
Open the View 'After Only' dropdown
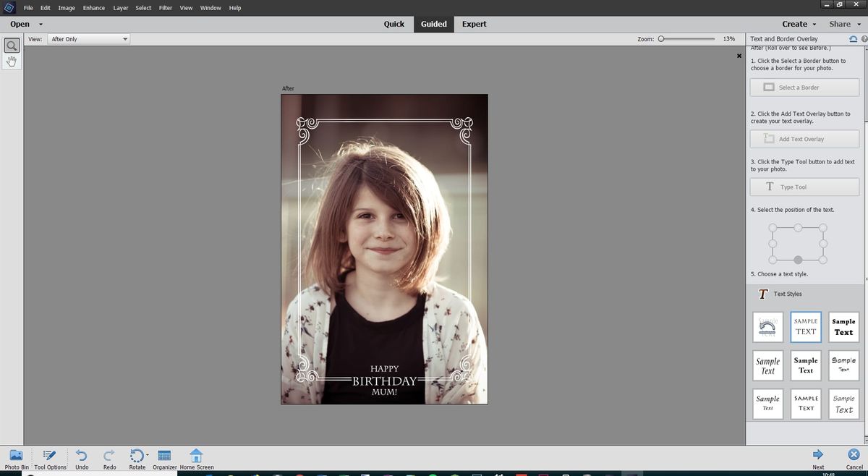(x=88, y=38)
